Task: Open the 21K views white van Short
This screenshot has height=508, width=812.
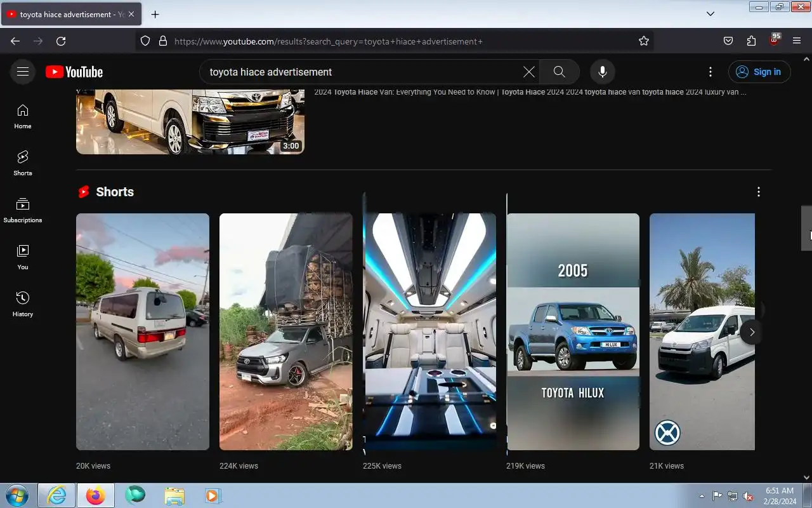Action: 702,331
